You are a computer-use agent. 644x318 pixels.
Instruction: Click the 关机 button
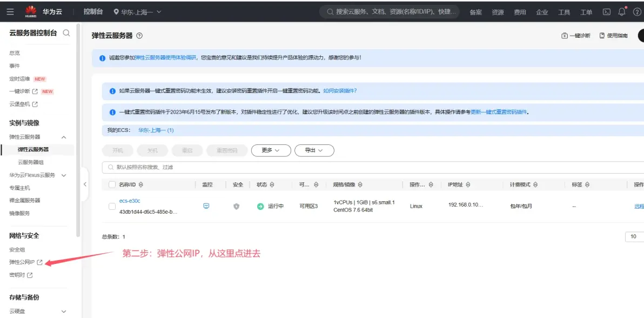tap(152, 150)
